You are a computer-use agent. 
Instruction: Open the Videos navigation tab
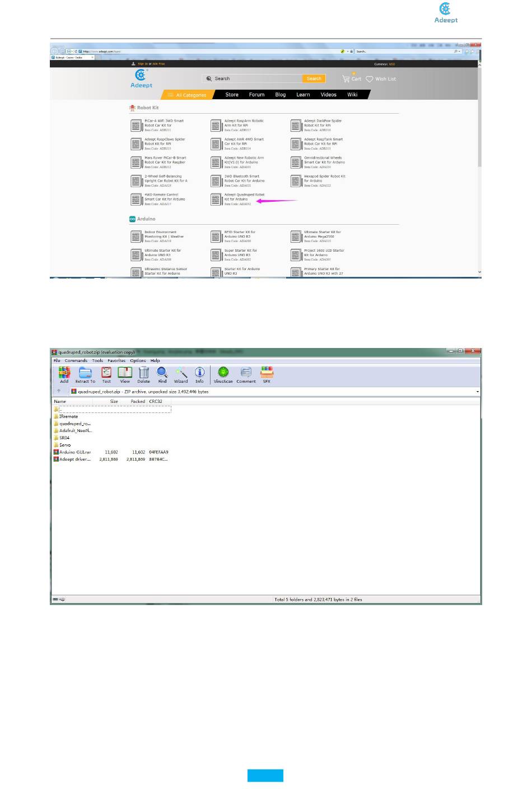coord(329,95)
